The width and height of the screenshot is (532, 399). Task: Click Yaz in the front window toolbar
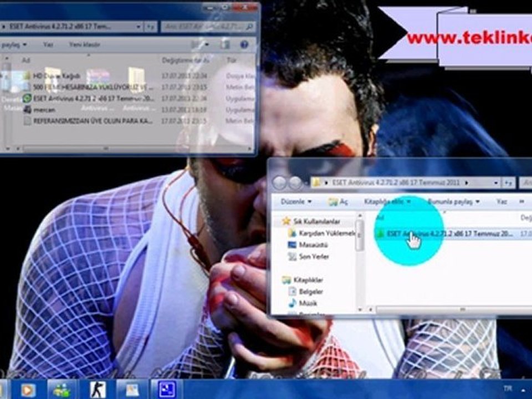pos(502,202)
